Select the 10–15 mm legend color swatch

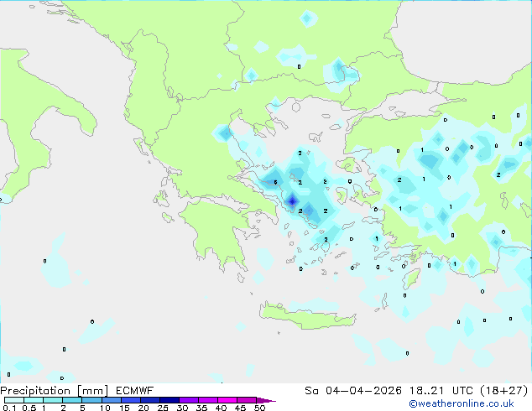pos(111,400)
